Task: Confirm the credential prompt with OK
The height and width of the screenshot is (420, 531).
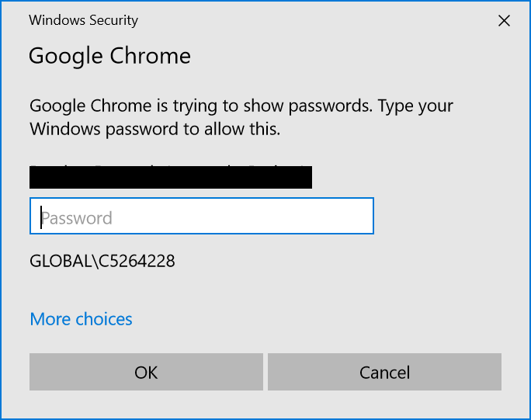Action: 146,373
